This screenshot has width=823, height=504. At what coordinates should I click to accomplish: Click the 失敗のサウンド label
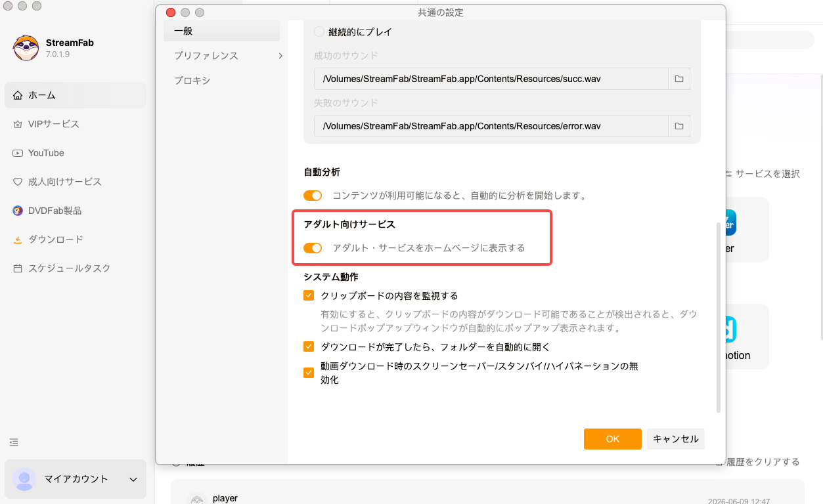[x=346, y=103]
